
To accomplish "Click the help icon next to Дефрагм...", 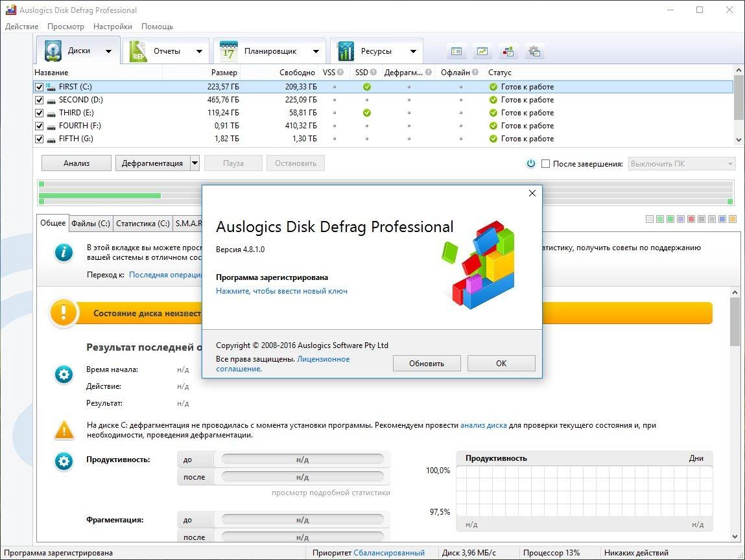I will (429, 72).
